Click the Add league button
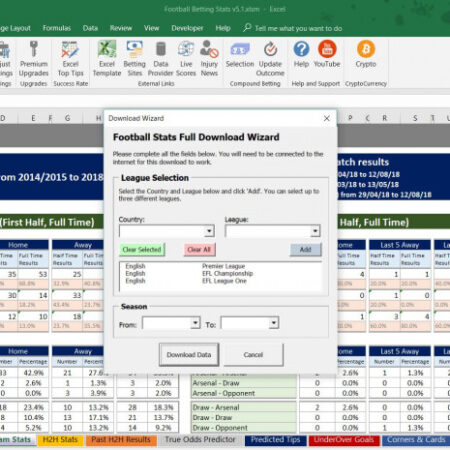This screenshot has width=450, height=450. click(x=305, y=249)
